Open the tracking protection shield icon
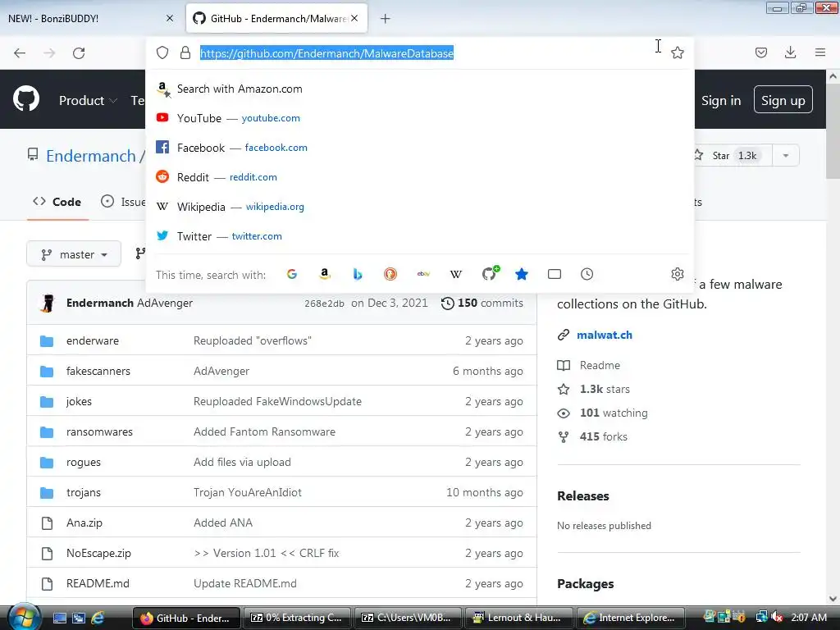 [162, 52]
